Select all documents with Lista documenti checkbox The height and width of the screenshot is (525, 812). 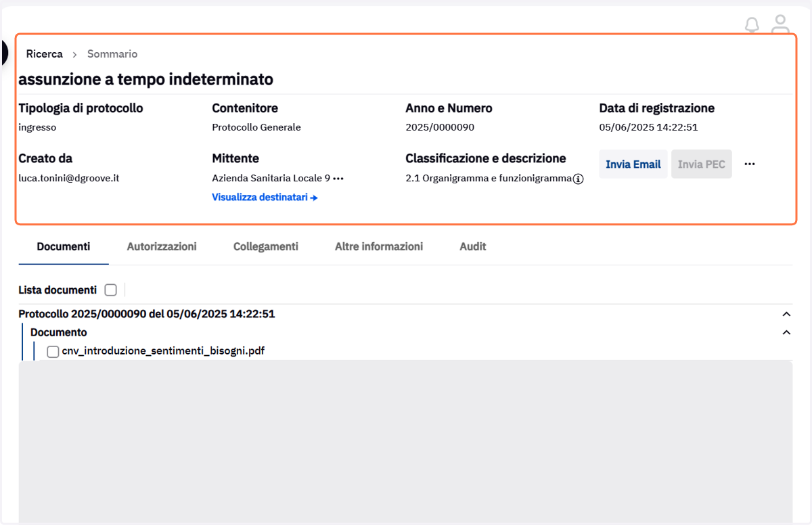(x=111, y=290)
